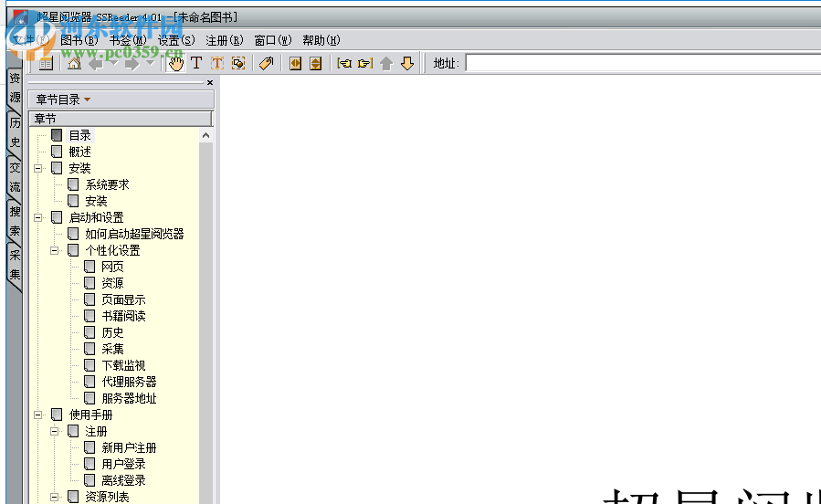The width and height of the screenshot is (821, 504).
Task: Open the forward history dropdown arrow
Action: 151,63
